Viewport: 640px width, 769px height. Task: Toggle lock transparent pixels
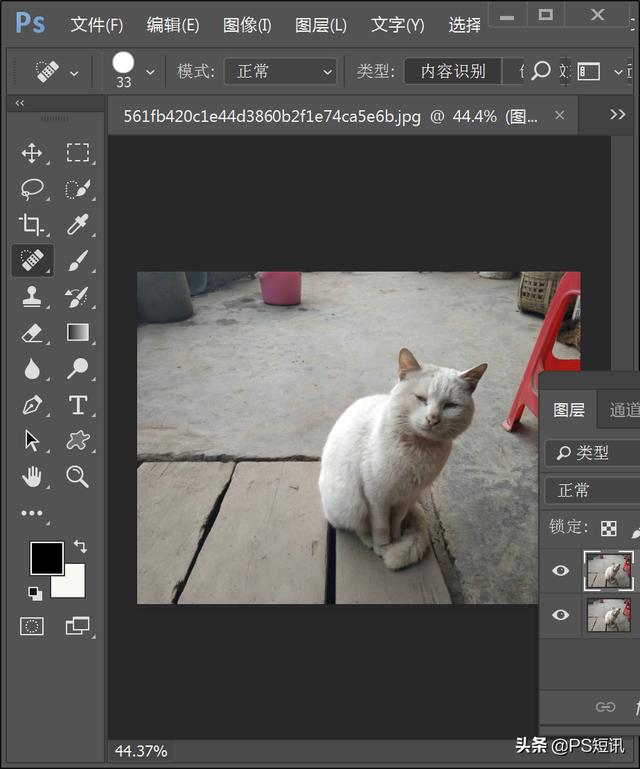[609, 528]
